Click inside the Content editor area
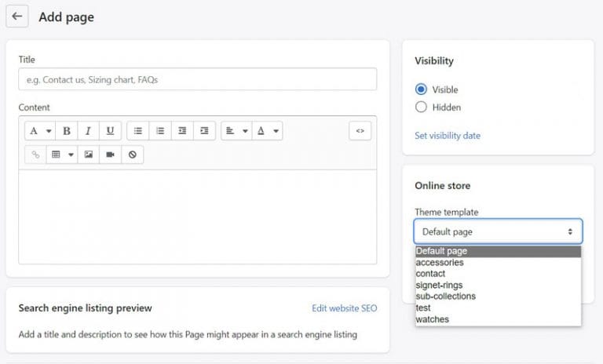This screenshot has width=603, height=364. (x=198, y=217)
